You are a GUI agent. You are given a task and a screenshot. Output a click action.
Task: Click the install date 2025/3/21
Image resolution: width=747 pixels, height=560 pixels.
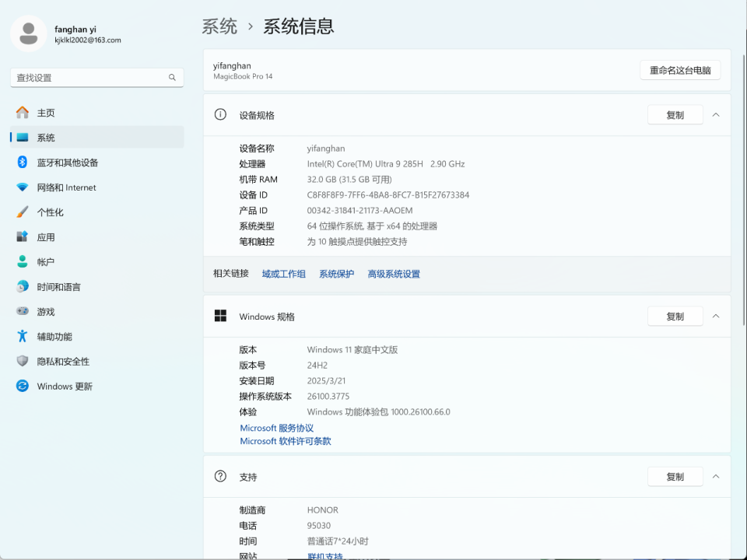pos(326,381)
